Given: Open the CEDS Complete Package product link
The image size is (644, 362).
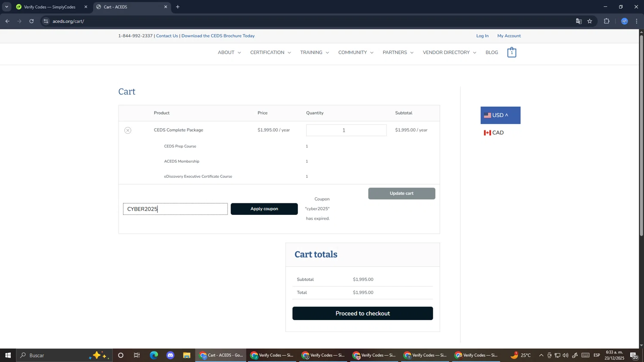Looking at the screenshot, I should tap(179, 130).
